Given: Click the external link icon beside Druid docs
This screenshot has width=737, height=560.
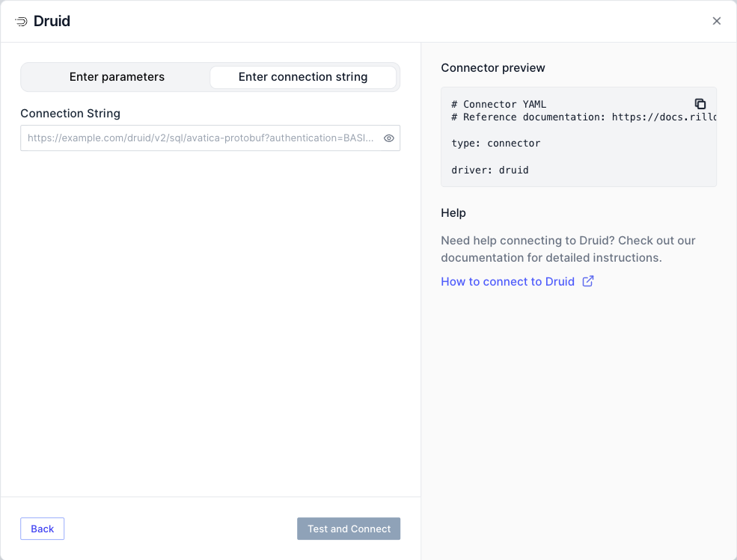Looking at the screenshot, I should click(588, 281).
